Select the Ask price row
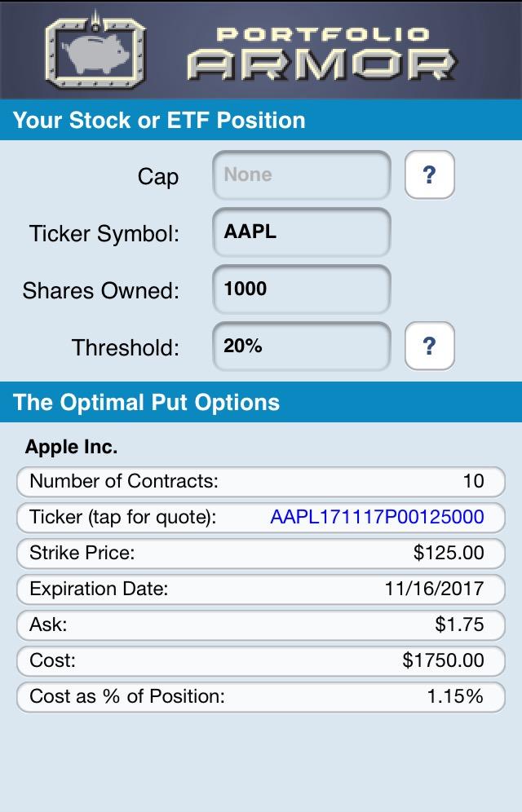The width and height of the screenshot is (522, 812). coord(261,624)
